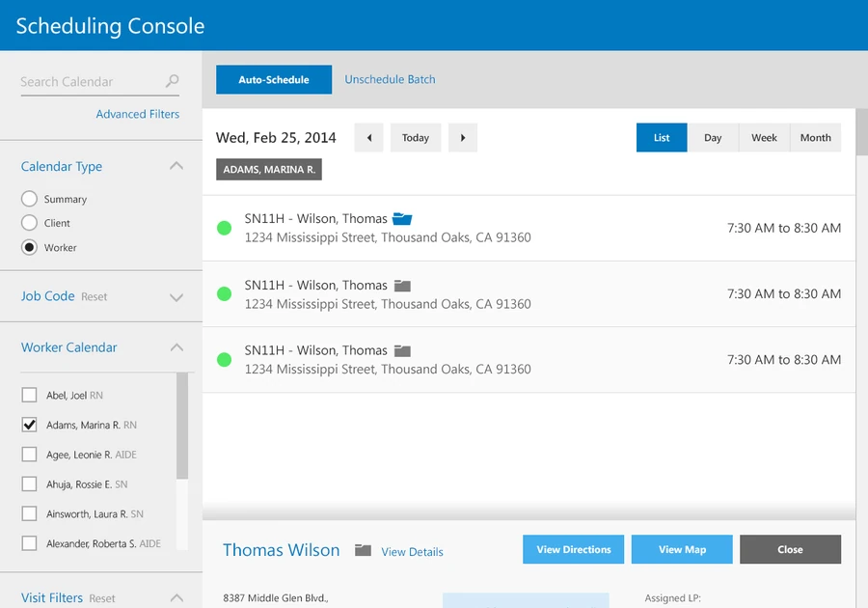Switch to the Month view tab
Image resolution: width=868 pixels, height=608 pixels.
(x=815, y=137)
